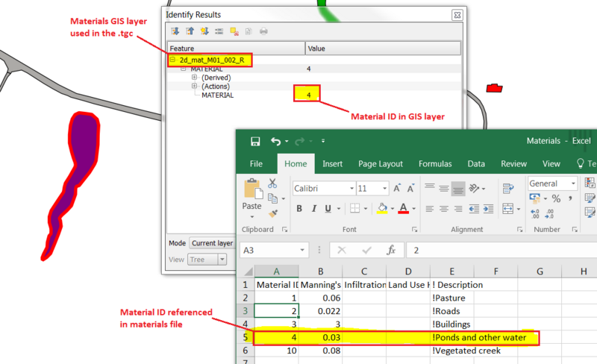Open Alignment group dialog launcher

coord(519,229)
